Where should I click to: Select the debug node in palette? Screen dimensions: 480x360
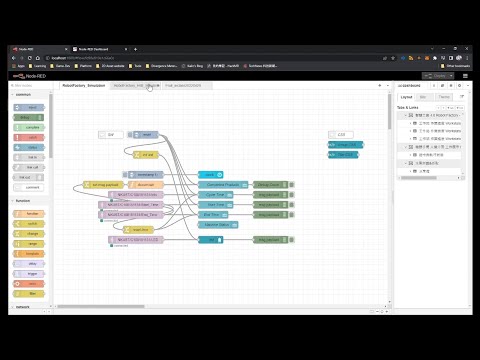29,117
